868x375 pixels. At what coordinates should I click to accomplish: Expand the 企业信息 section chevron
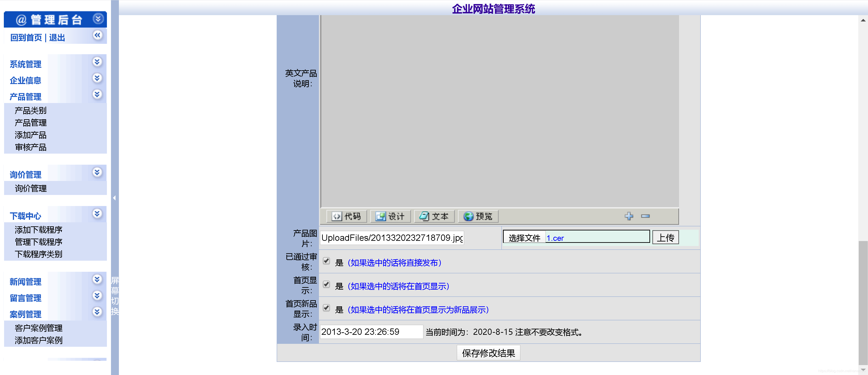coord(97,78)
